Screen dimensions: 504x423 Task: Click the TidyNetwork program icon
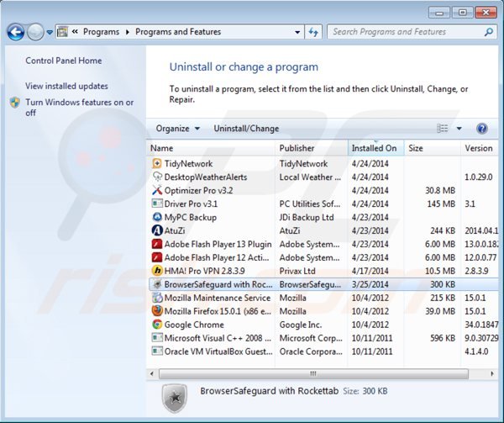pyautogui.click(x=157, y=163)
